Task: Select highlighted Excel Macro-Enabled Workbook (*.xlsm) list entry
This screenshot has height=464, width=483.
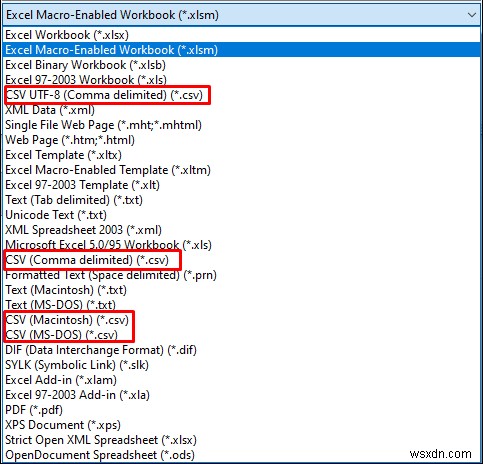Action: (x=241, y=50)
